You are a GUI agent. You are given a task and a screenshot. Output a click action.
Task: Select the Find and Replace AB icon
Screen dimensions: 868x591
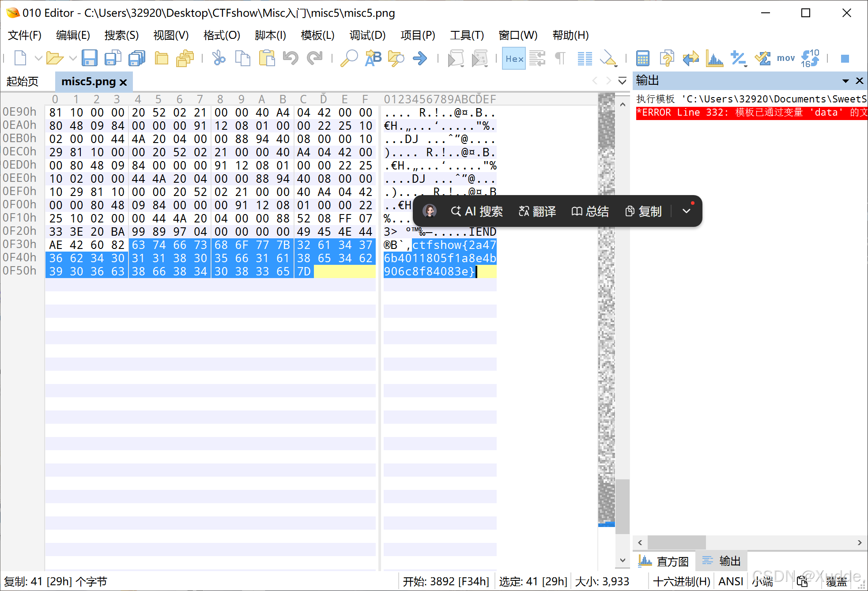point(373,58)
